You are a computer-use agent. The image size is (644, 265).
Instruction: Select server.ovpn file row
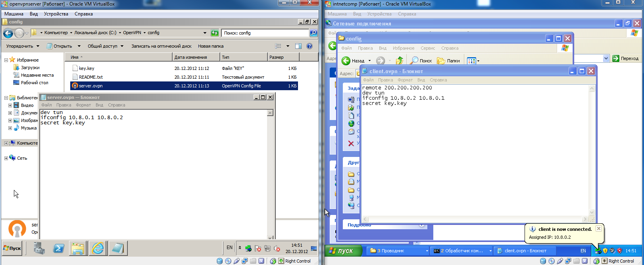(x=184, y=86)
